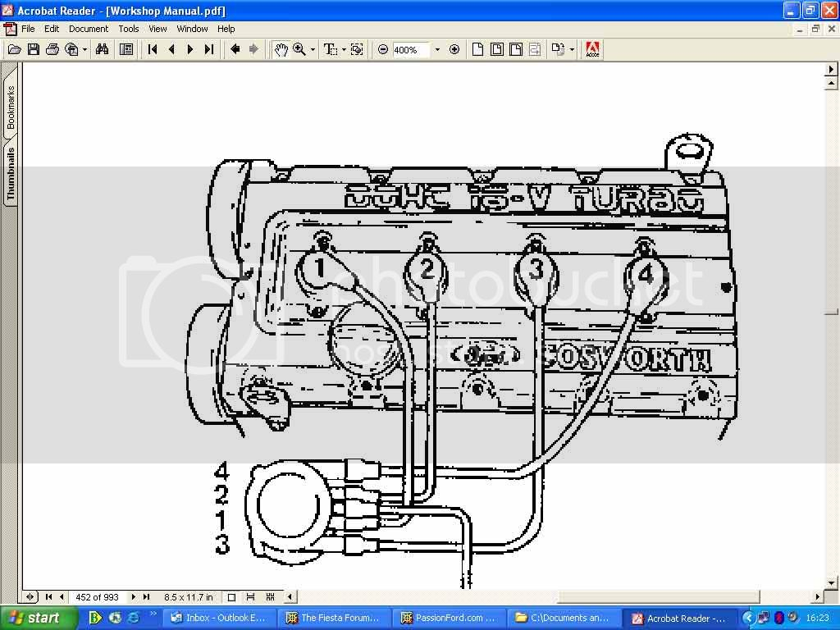Toggle the navigation pane icon
The image size is (840, 630).
coord(126,49)
